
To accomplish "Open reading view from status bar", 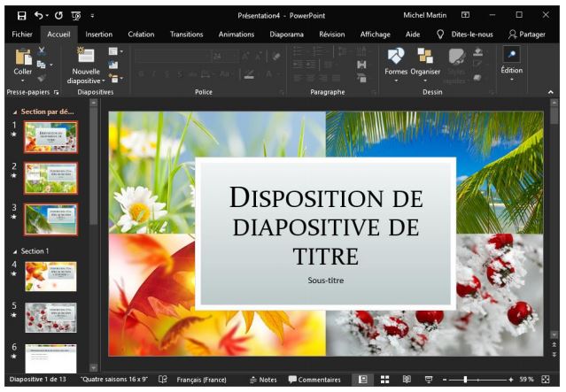I will [407, 380].
